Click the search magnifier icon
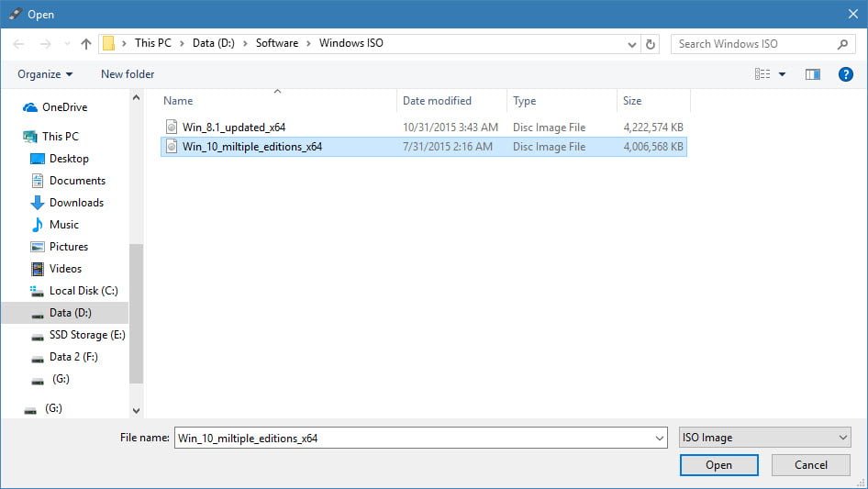Image resolution: width=868 pixels, height=489 pixels. click(842, 44)
